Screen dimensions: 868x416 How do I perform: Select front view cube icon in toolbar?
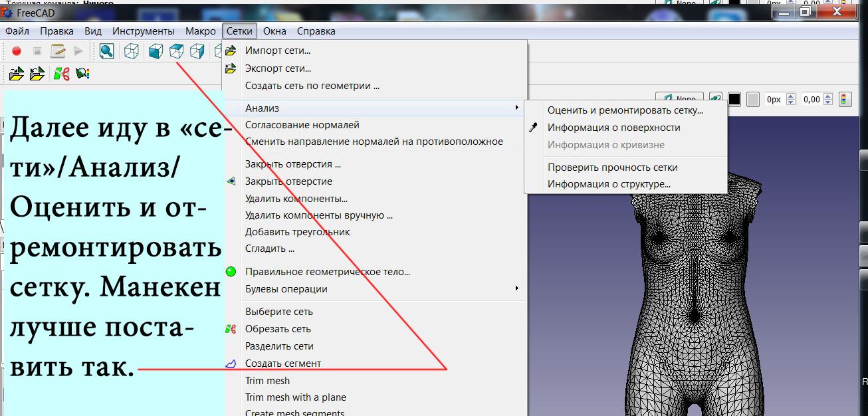pos(156,51)
